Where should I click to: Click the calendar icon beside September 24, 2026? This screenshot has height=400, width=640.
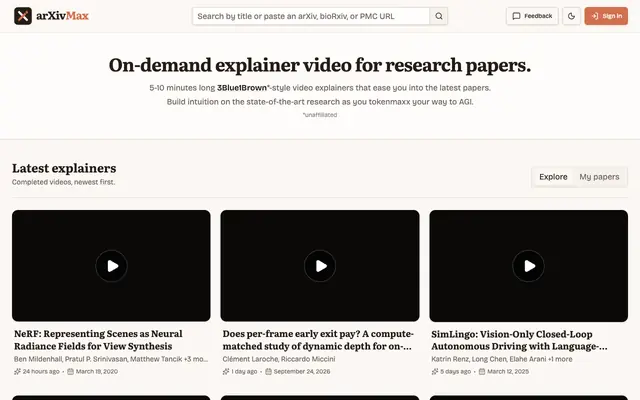[268, 371]
